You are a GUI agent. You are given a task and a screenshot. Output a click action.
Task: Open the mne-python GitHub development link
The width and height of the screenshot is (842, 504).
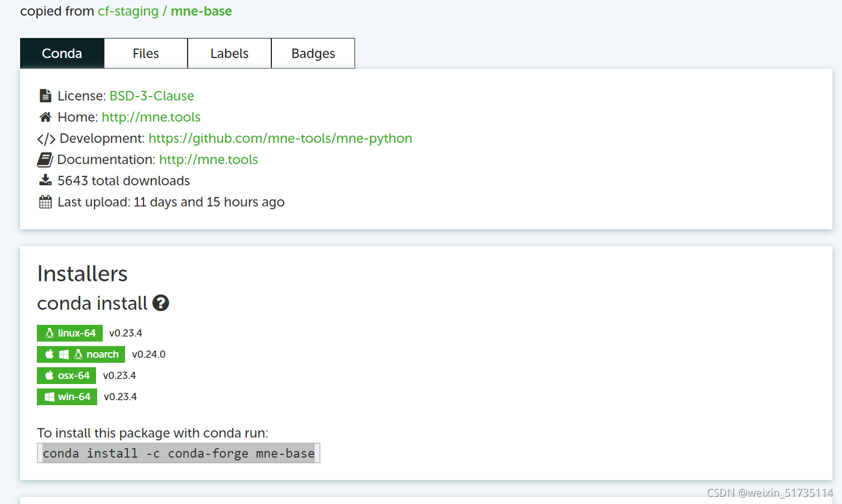pyautogui.click(x=280, y=138)
